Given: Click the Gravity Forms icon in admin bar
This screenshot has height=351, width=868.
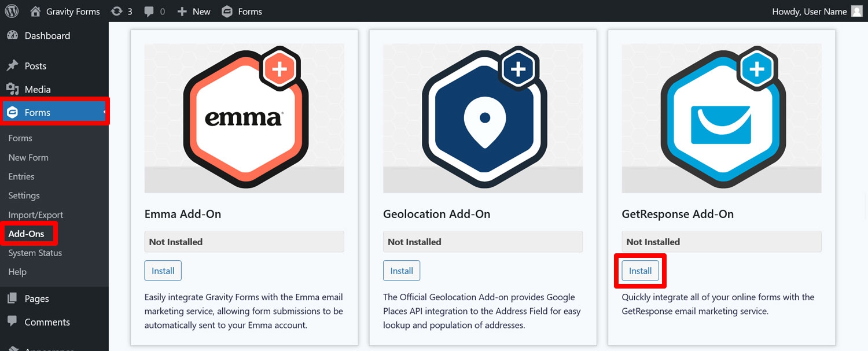Looking at the screenshot, I should (227, 11).
